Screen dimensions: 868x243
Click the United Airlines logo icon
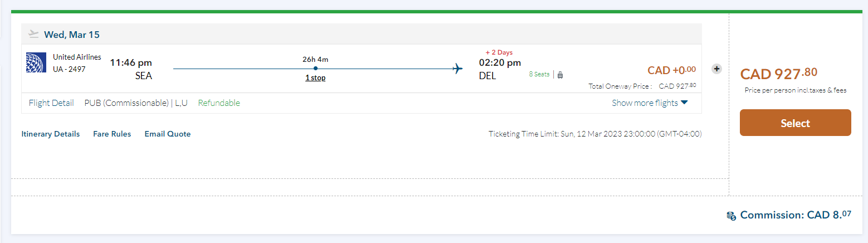coord(36,62)
